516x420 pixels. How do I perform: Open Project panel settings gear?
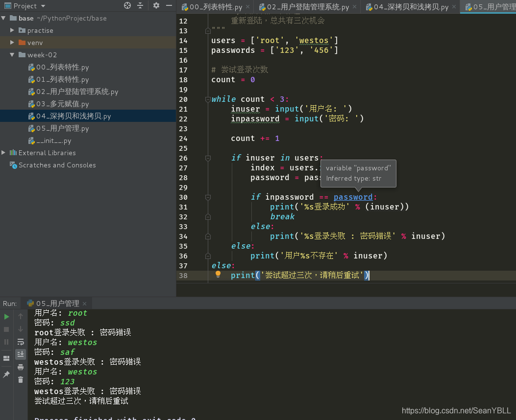[x=156, y=5]
